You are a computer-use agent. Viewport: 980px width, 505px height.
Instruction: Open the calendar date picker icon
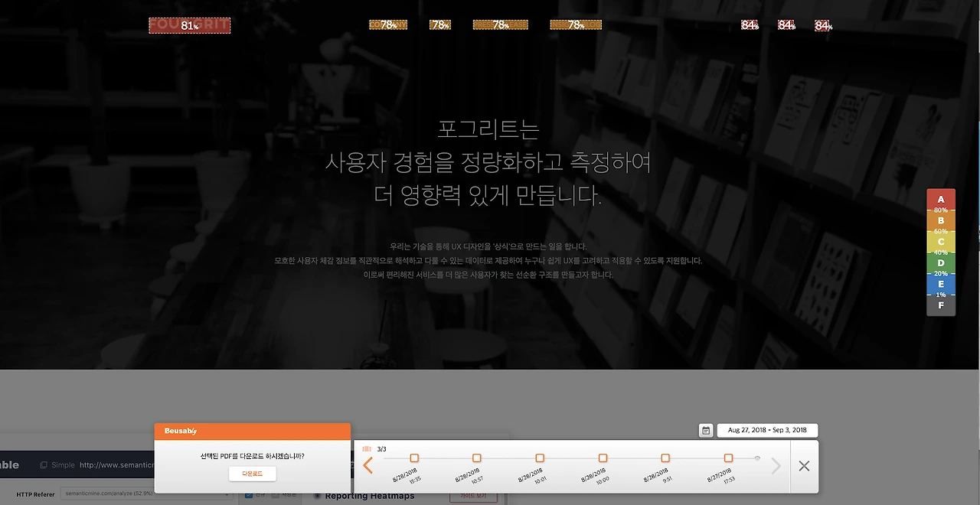(706, 431)
